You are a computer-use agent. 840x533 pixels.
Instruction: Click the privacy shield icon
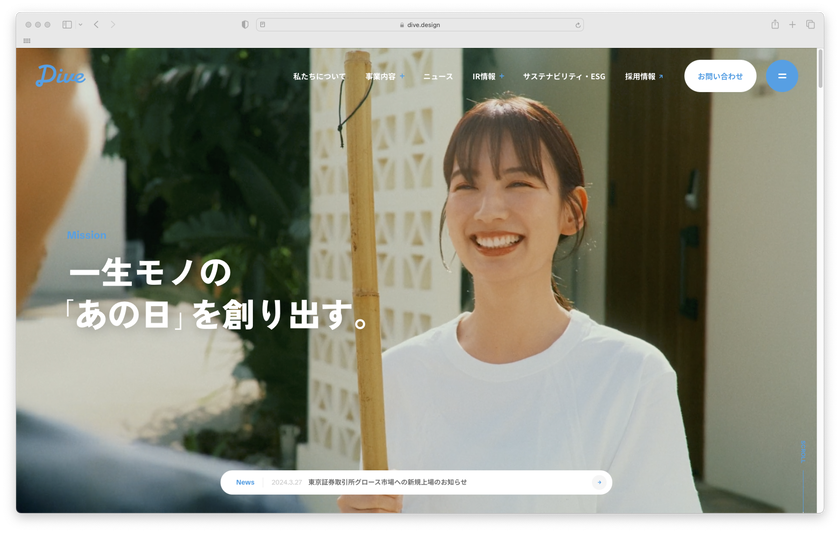(x=245, y=25)
